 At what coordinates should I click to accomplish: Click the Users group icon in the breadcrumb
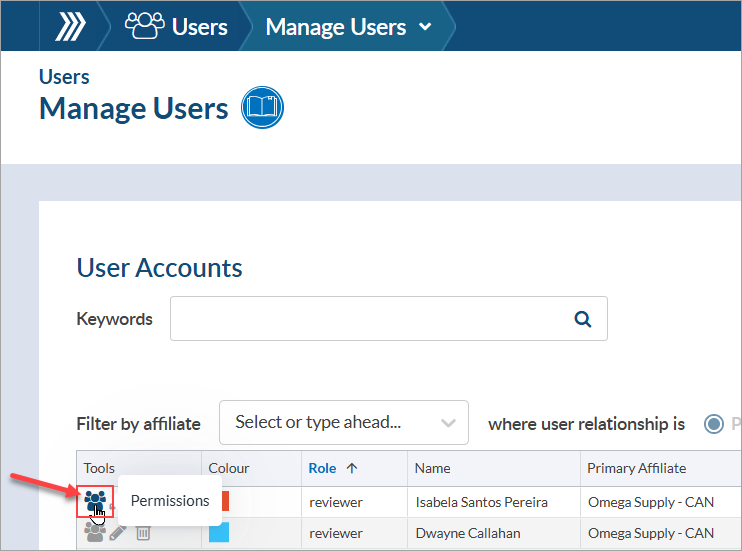[144, 27]
